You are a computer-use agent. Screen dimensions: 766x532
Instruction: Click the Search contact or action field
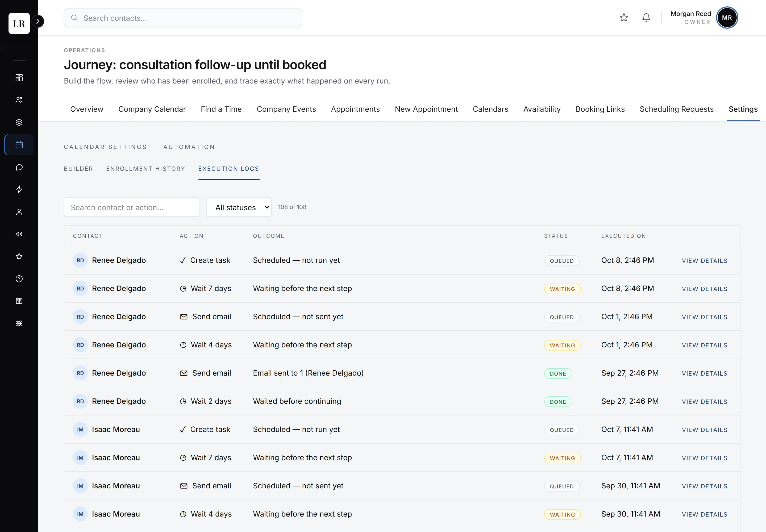click(132, 207)
